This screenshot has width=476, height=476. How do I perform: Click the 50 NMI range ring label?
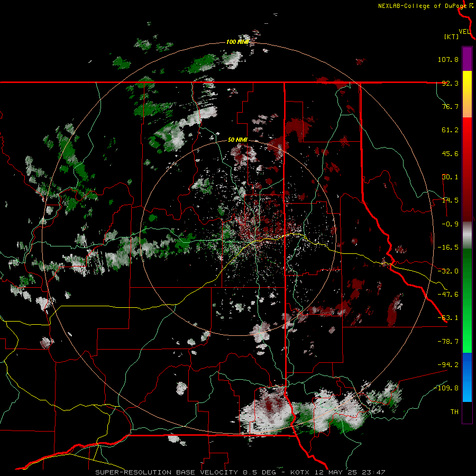237,140
